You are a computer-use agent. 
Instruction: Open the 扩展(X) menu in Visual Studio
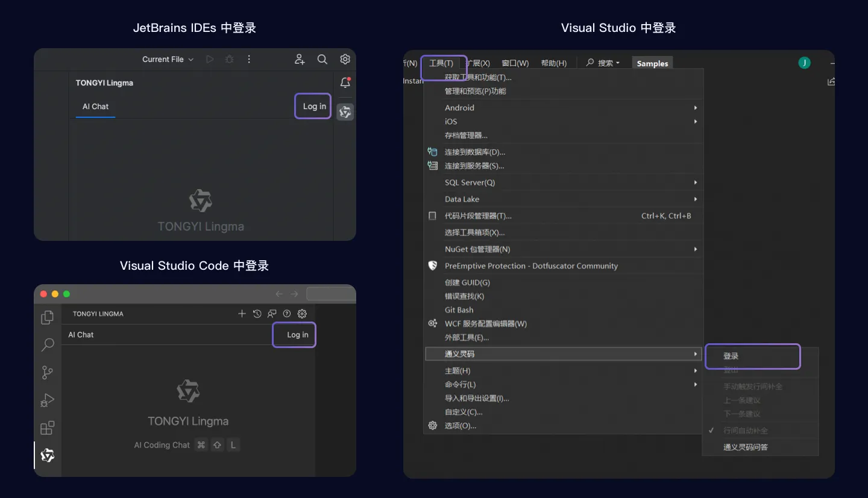click(x=479, y=63)
